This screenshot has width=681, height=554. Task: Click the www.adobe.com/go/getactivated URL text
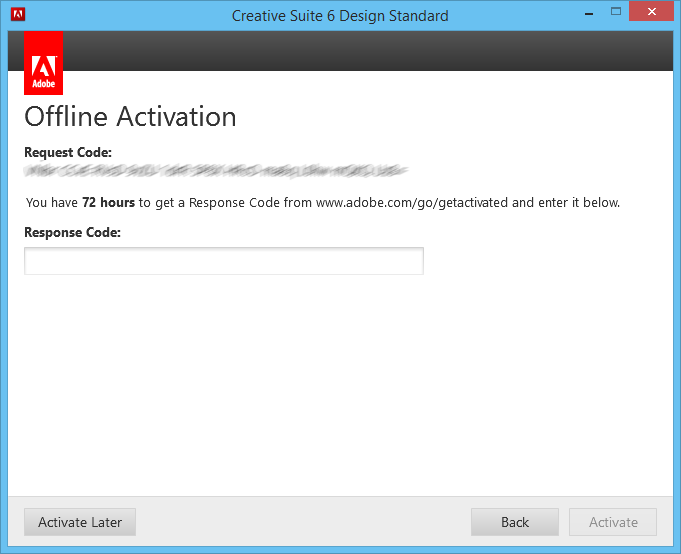coord(412,203)
